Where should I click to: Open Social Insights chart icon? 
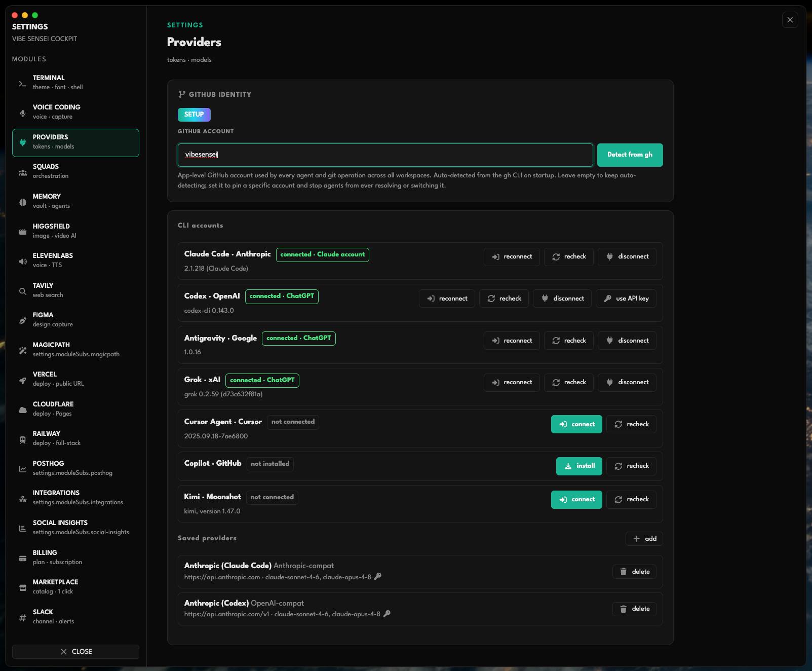coord(22,529)
